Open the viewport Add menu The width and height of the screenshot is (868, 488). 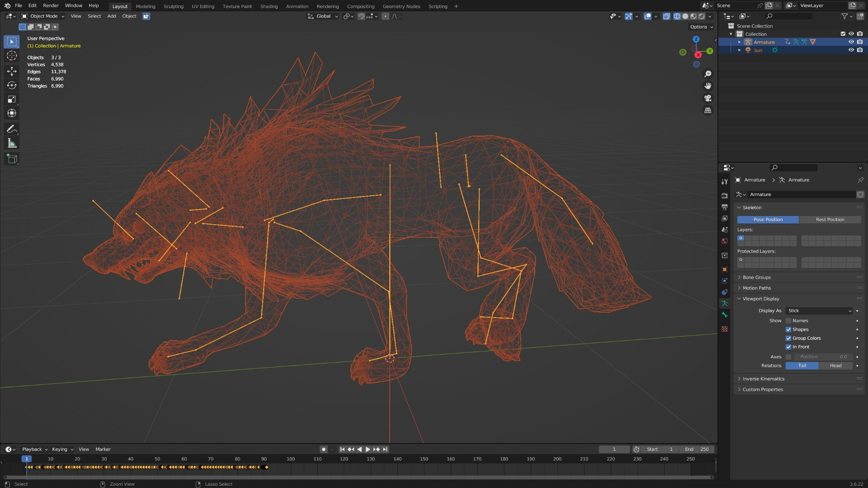click(x=112, y=16)
